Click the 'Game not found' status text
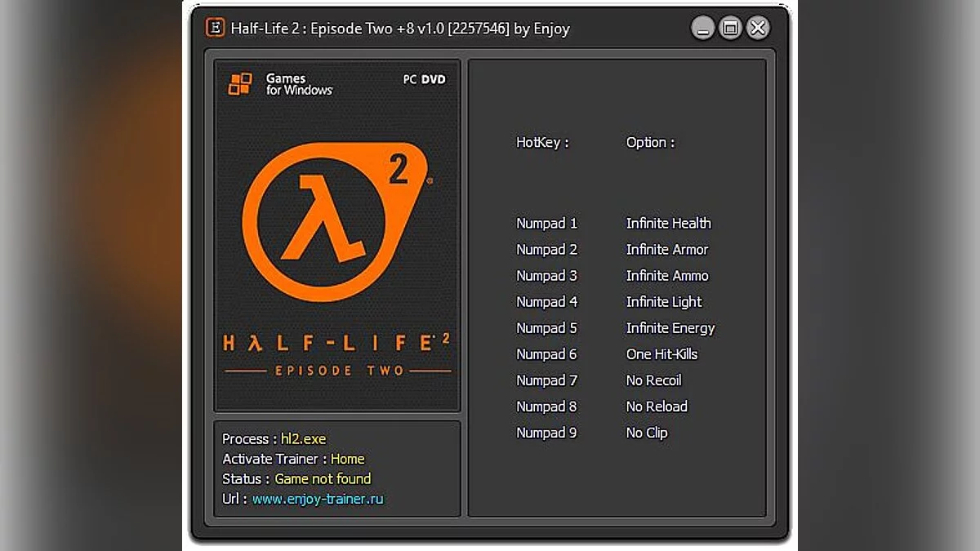This screenshot has height=551, width=980. pyautogui.click(x=323, y=478)
